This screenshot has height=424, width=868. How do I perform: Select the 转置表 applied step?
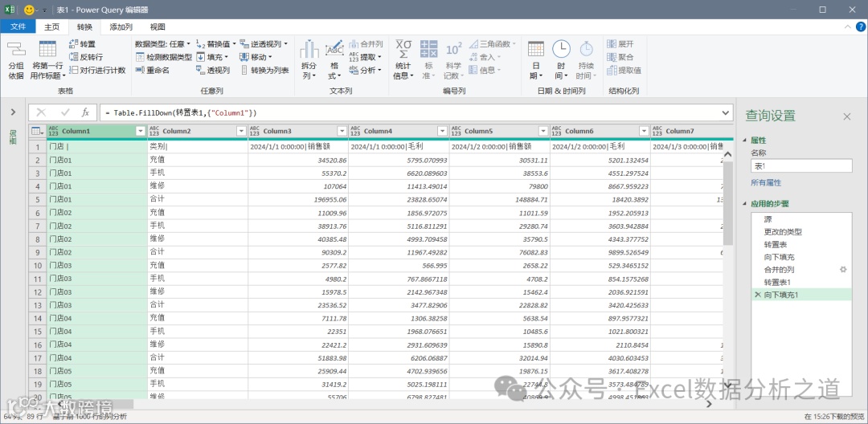click(x=801, y=244)
